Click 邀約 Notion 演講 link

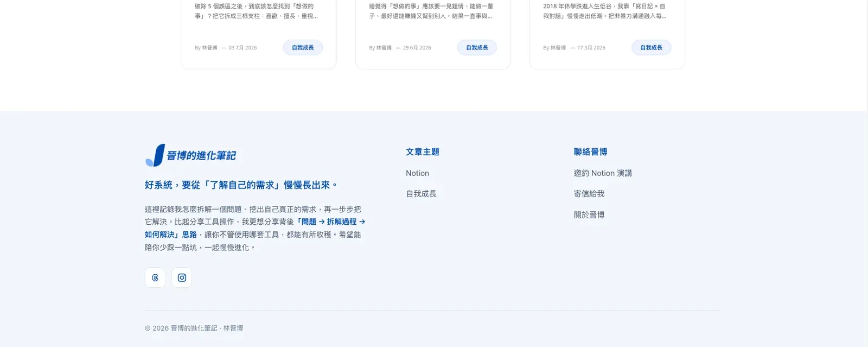tap(603, 173)
